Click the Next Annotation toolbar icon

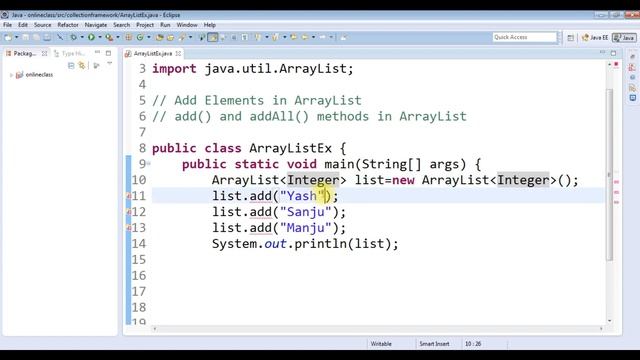[x=258, y=37]
